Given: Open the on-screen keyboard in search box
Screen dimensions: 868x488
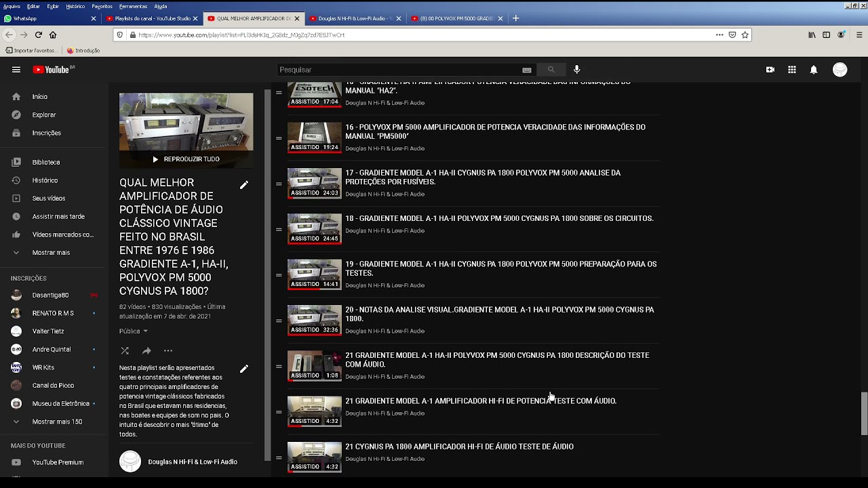Looking at the screenshot, I should click(x=527, y=70).
